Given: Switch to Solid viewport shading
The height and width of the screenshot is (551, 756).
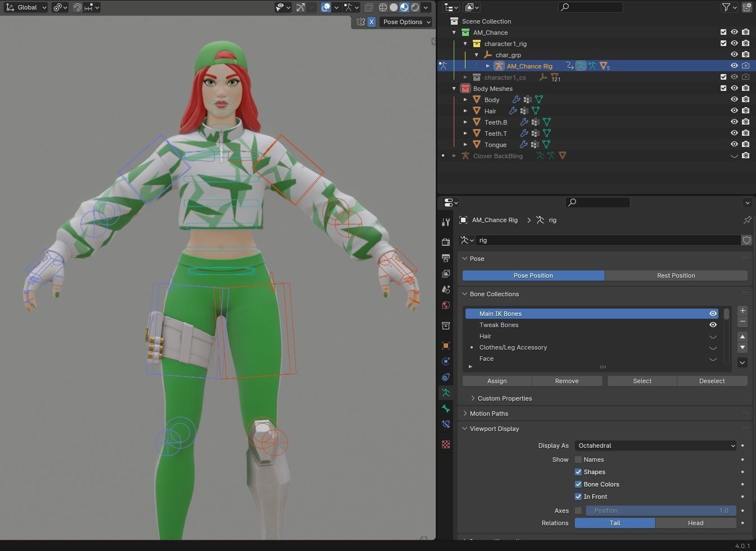Looking at the screenshot, I should [394, 7].
